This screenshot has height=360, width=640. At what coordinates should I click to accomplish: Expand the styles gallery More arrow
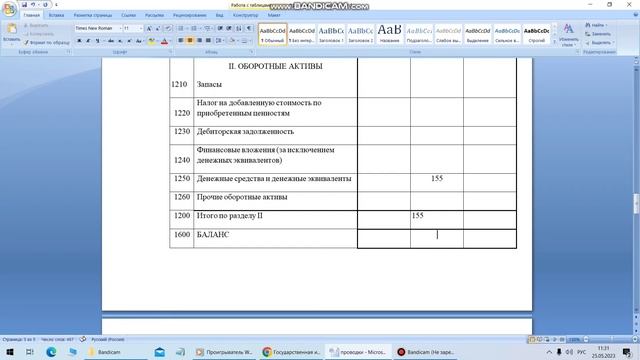554,42
